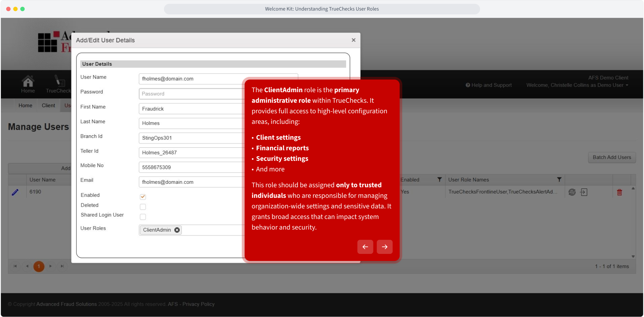The image size is (644, 317).
Task: Click the macOS red close window button
Action: [x=9, y=9]
